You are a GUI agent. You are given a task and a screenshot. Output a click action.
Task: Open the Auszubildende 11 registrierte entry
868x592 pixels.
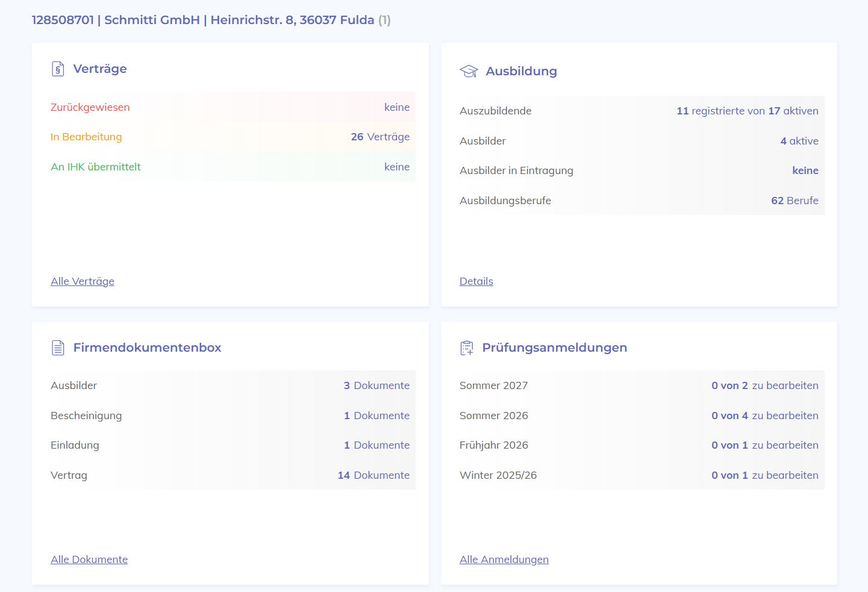click(639, 111)
